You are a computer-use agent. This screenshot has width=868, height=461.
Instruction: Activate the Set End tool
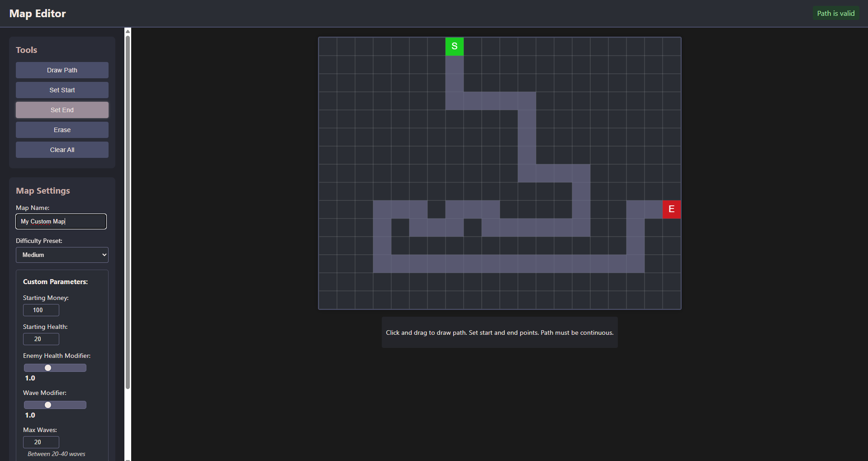62,110
